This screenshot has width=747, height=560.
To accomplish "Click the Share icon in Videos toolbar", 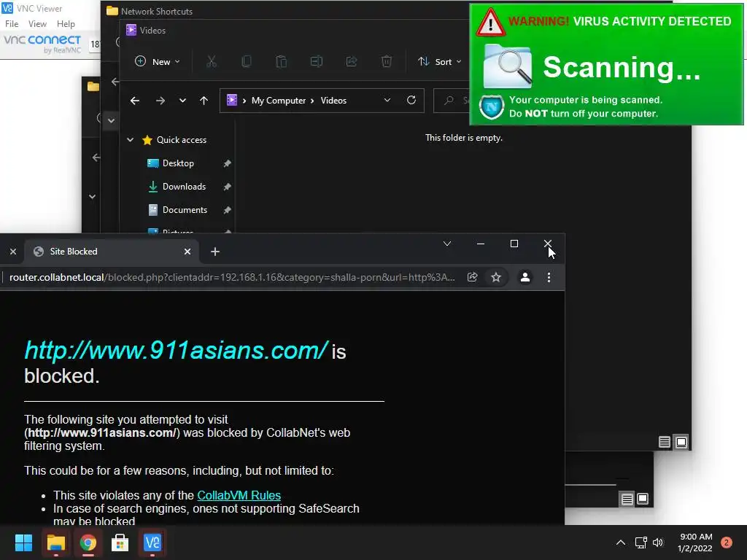I will click(x=352, y=61).
